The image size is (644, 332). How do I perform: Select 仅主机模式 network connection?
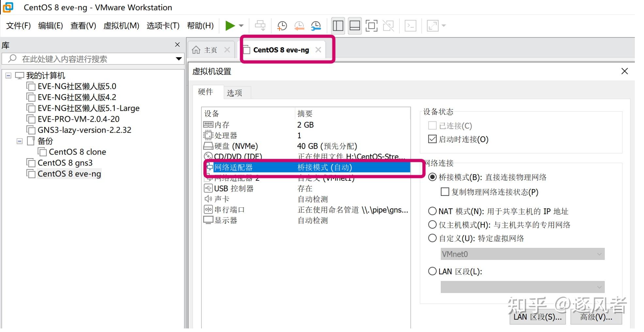pyautogui.click(x=433, y=225)
